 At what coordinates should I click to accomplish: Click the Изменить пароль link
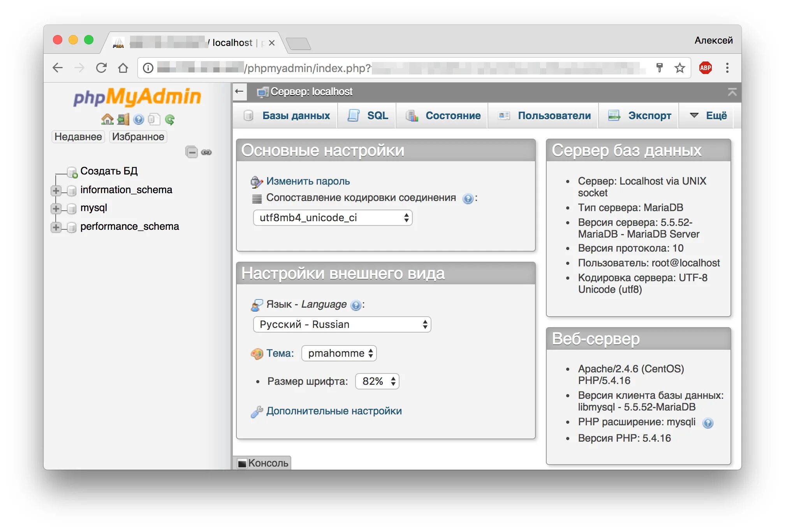coord(308,181)
